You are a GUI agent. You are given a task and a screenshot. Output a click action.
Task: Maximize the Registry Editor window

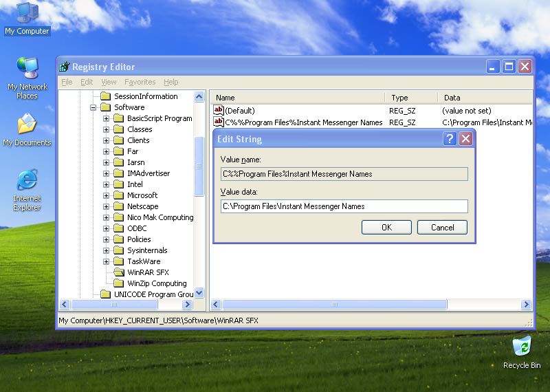[x=509, y=66]
